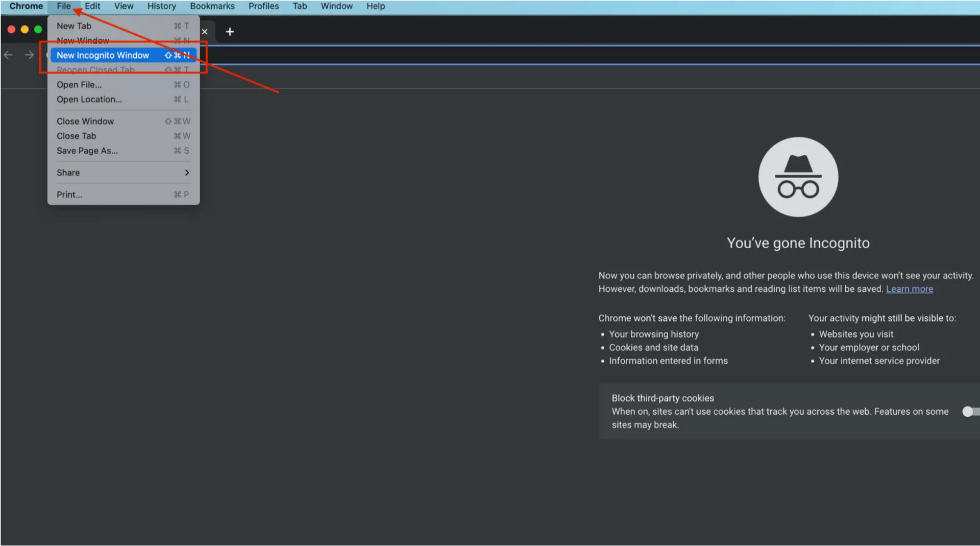
Task: Open the History menu
Action: tap(161, 6)
